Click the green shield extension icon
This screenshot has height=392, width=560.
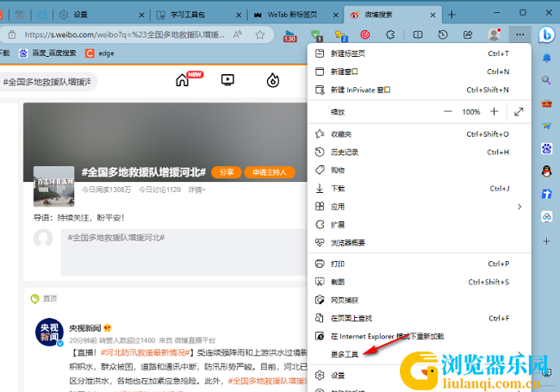tap(316, 35)
